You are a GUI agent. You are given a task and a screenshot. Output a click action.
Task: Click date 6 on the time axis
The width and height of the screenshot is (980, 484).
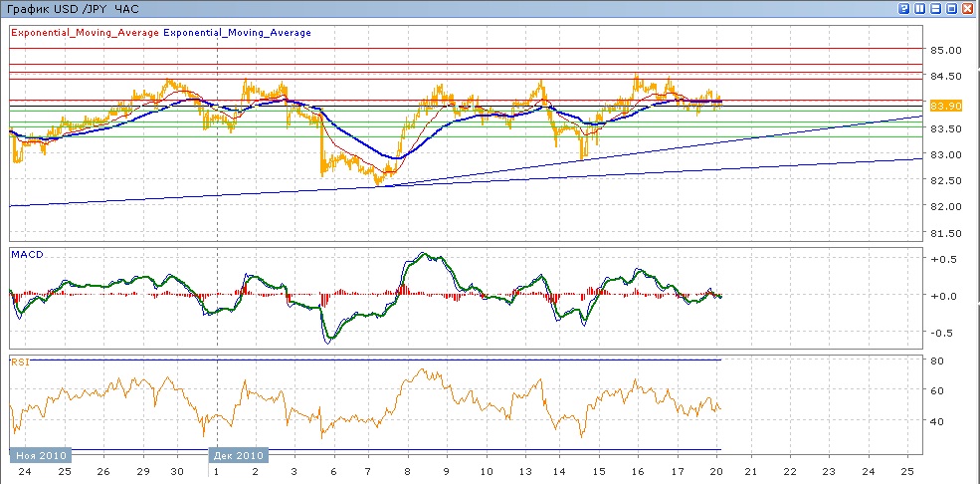(333, 472)
